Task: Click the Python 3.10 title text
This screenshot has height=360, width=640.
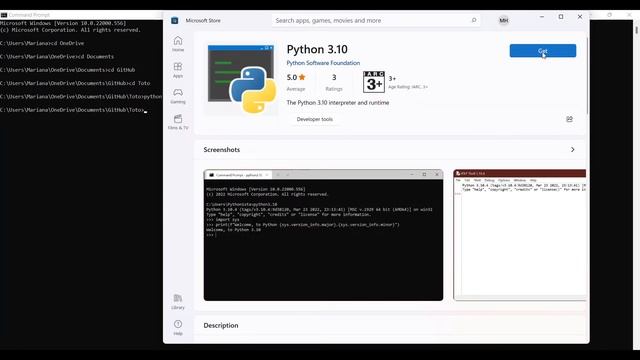Action: [317, 49]
